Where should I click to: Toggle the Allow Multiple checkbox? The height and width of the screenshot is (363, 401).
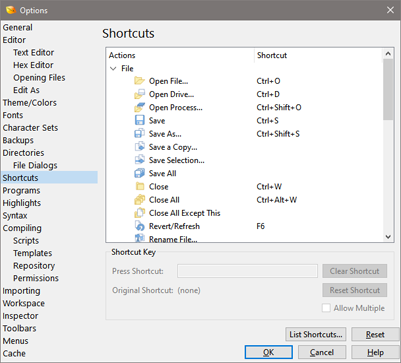[326, 308]
